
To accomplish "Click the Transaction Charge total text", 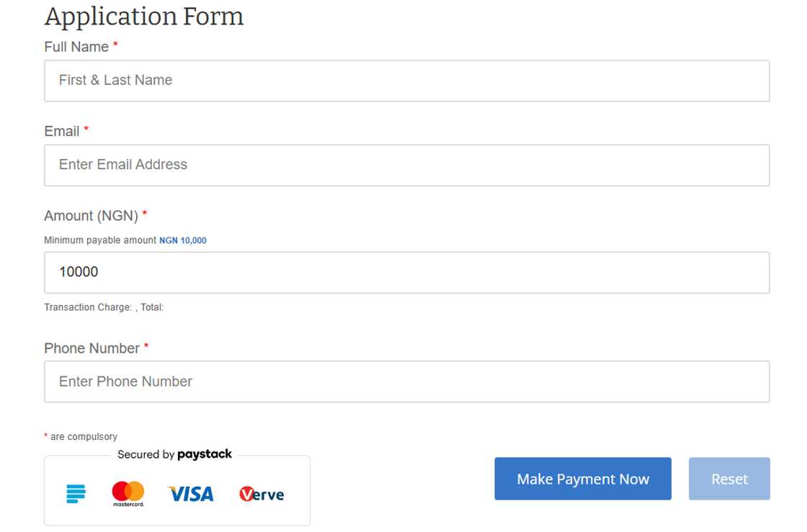I will [x=104, y=307].
